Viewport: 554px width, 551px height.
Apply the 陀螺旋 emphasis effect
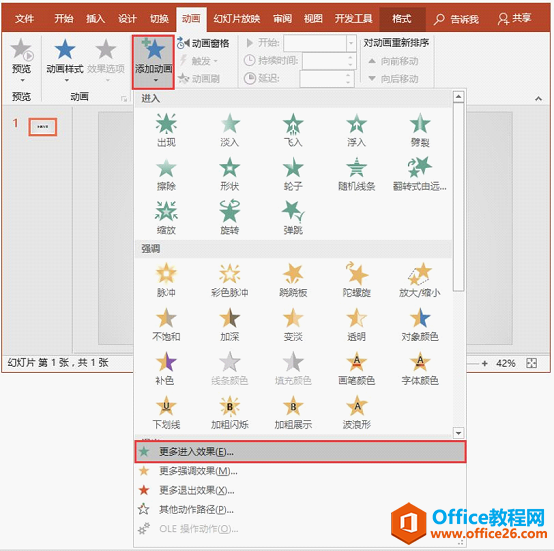click(356, 280)
